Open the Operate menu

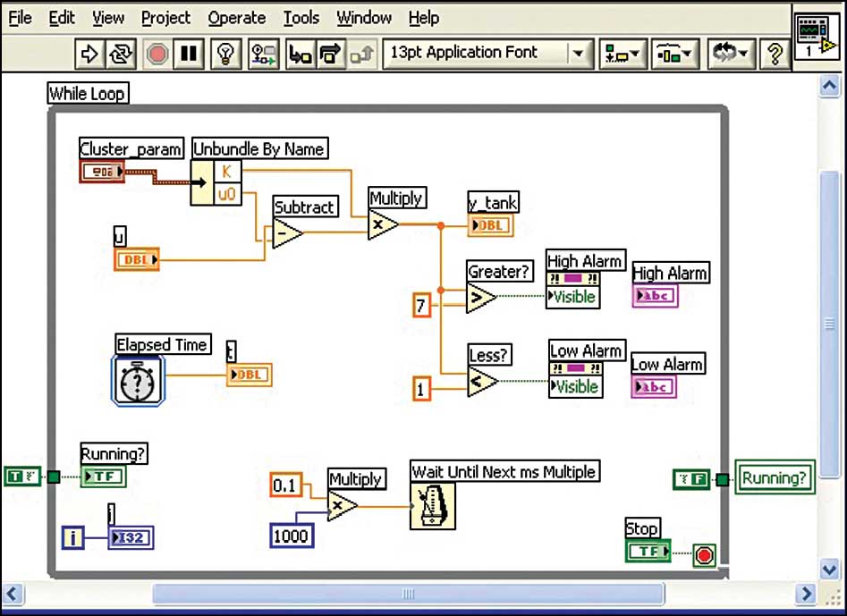(236, 17)
